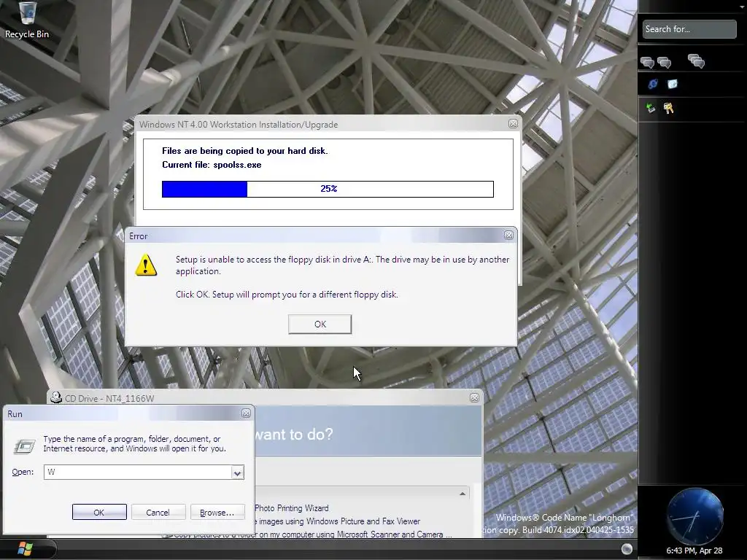Click OK in the Error dialog

[320, 324]
